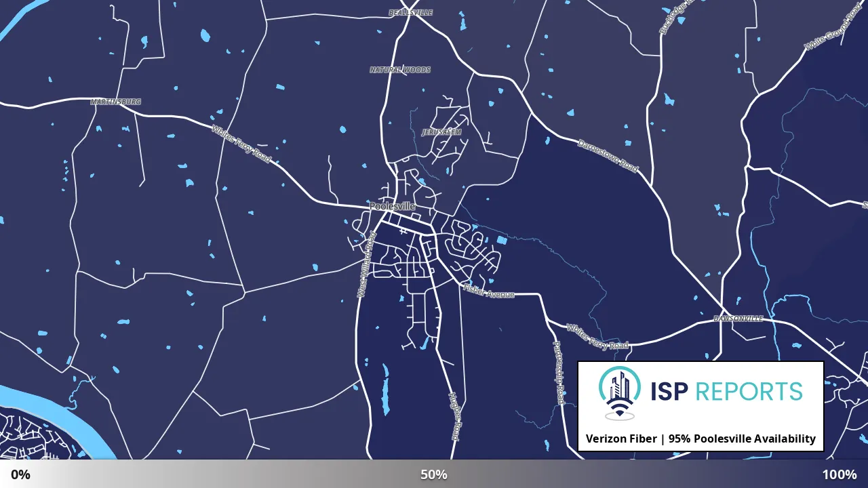
Task: Click the Partnership Road label
Action: coord(559,372)
